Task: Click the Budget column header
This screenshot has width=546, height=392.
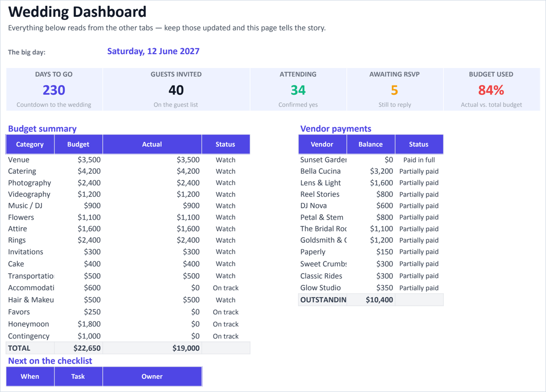Action: coord(78,144)
